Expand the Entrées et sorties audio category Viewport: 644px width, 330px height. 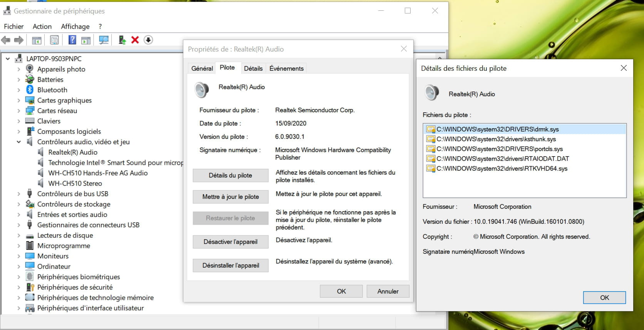click(18, 215)
